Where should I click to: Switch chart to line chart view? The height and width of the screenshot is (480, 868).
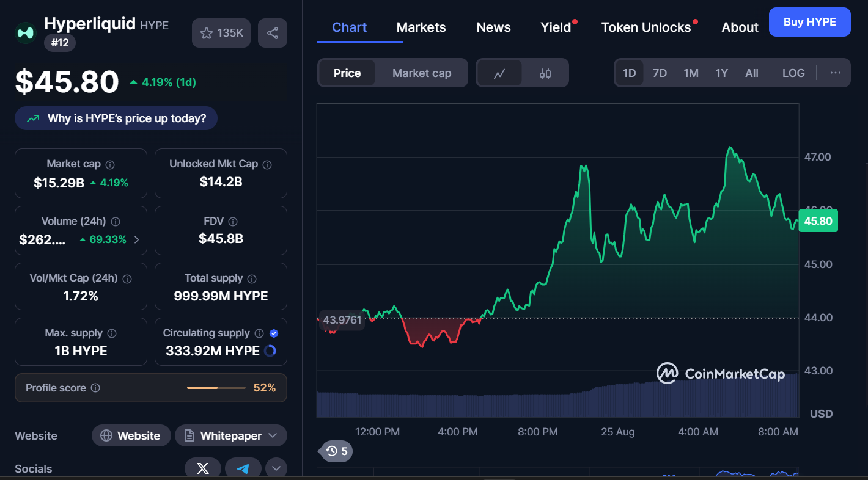[x=499, y=73]
